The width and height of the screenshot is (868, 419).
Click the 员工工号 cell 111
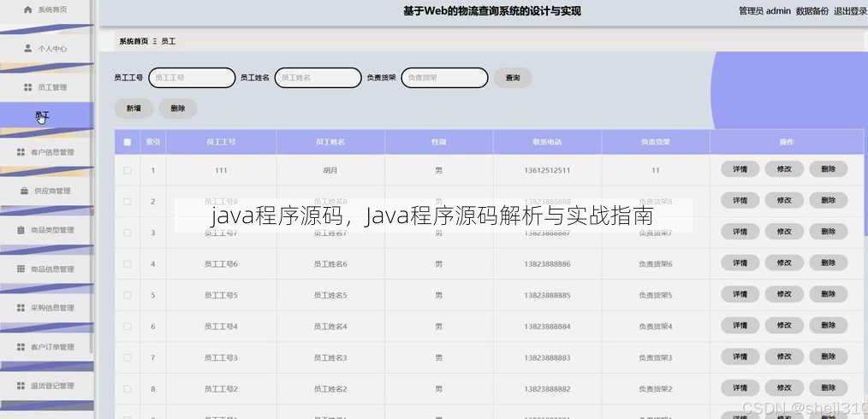(x=221, y=170)
